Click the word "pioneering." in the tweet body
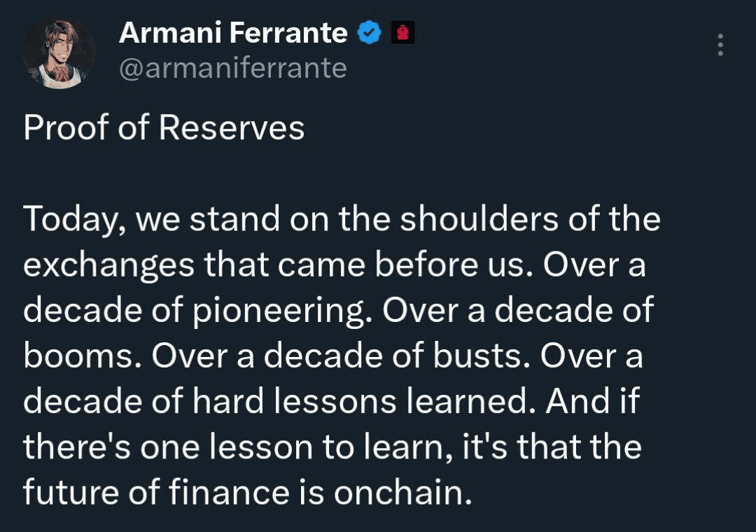Screen dimensions: 756x532 tap(283, 311)
